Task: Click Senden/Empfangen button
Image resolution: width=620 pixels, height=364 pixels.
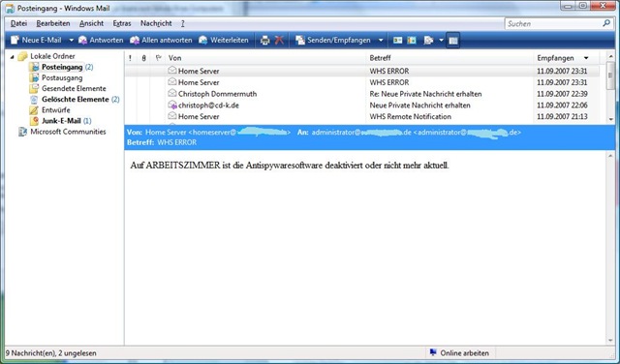Action: tap(333, 40)
